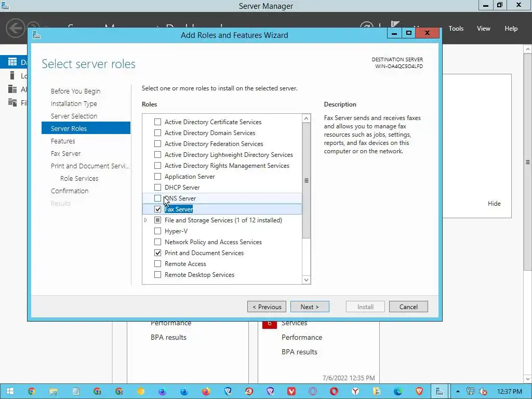Viewport: 532px width, 399px height.
Task: Open the muted volume tray icon
Action: coord(483,391)
